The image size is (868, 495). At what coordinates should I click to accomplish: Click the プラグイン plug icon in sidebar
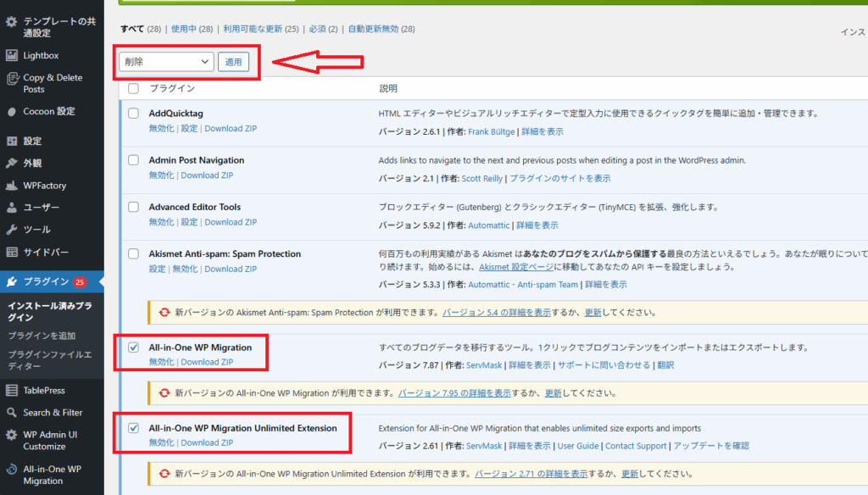tap(12, 282)
